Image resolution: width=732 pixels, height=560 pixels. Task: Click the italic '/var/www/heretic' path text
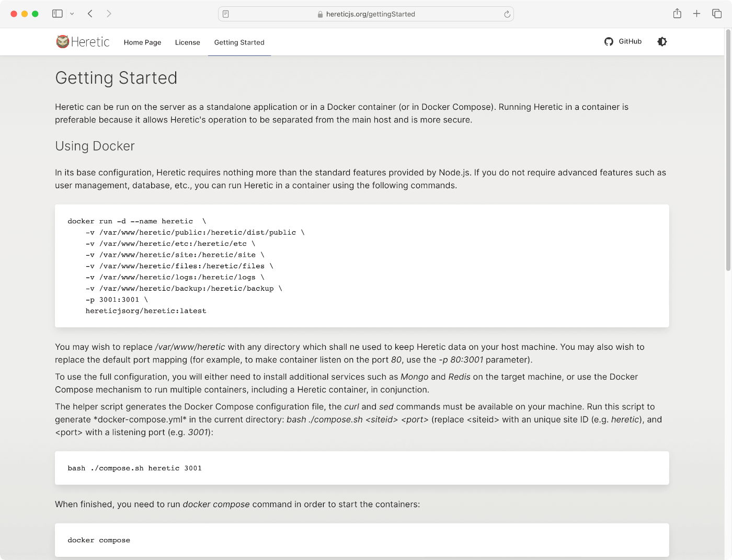click(x=190, y=347)
